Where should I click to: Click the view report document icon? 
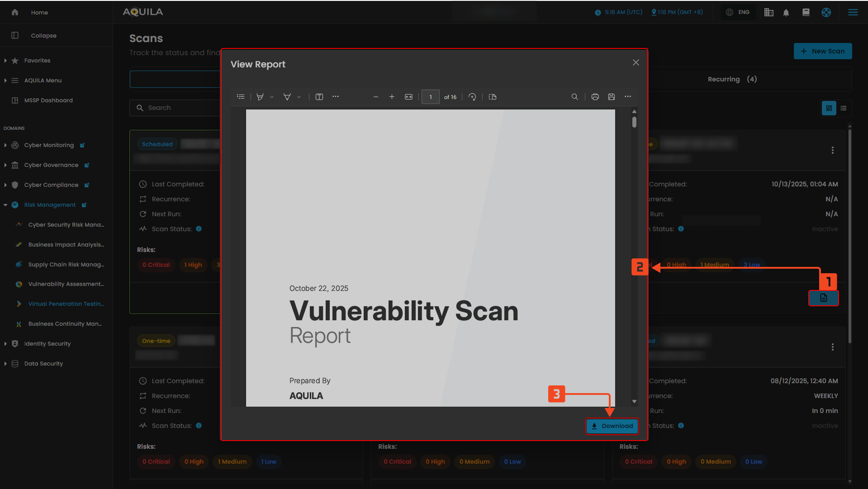pyautogui.click(x=823, y=298)
